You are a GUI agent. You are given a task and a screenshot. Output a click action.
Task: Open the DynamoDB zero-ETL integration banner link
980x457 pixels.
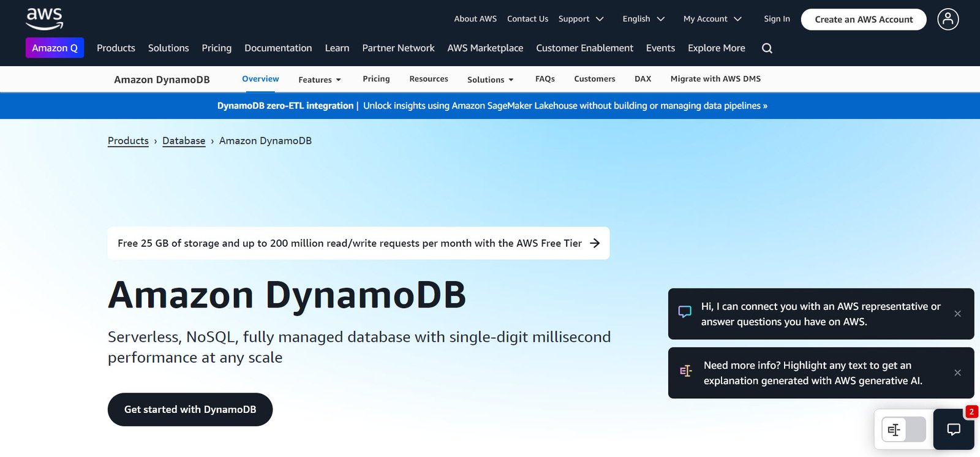pyautogui.click(x=492, y=105)
